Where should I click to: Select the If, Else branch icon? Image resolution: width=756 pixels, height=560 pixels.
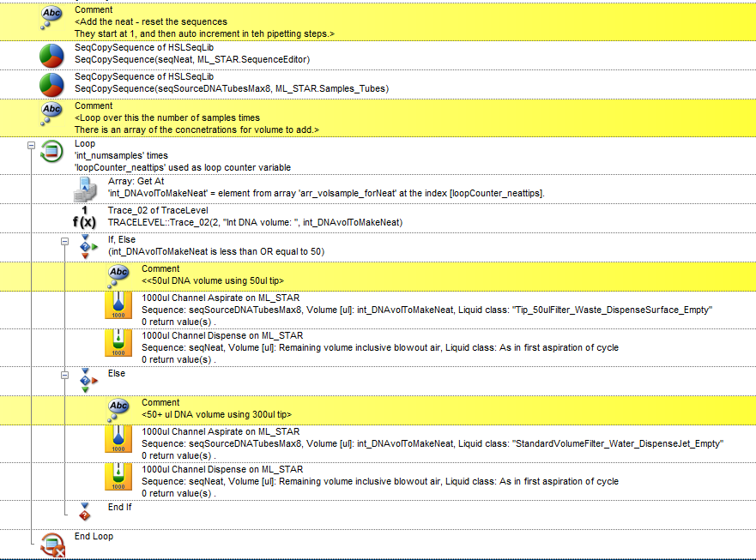(x=85, y=246)
